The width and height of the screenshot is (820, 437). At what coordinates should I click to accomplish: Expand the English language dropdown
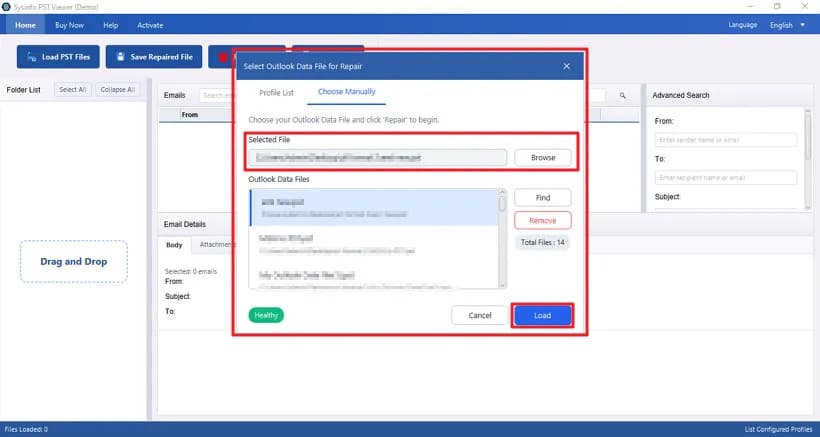(x=787, y=25)
